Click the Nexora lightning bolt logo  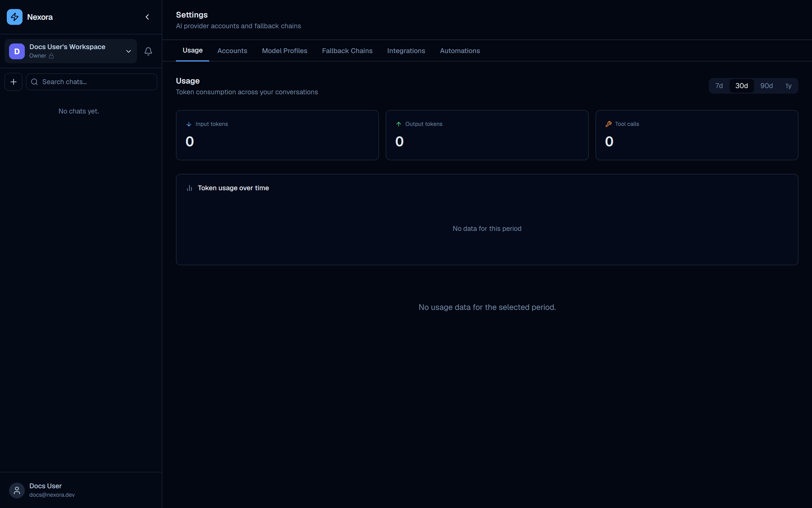15,17
